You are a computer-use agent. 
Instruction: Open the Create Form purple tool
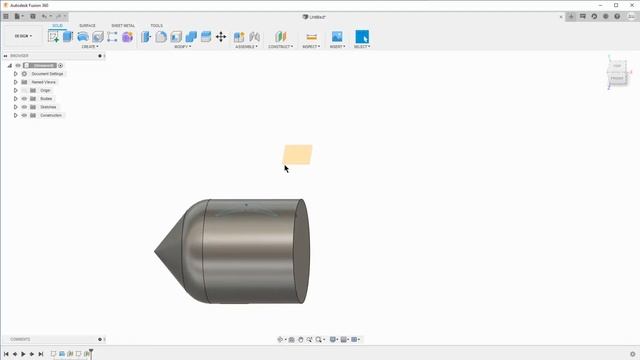pyautogui.click(x=127, y=37)
